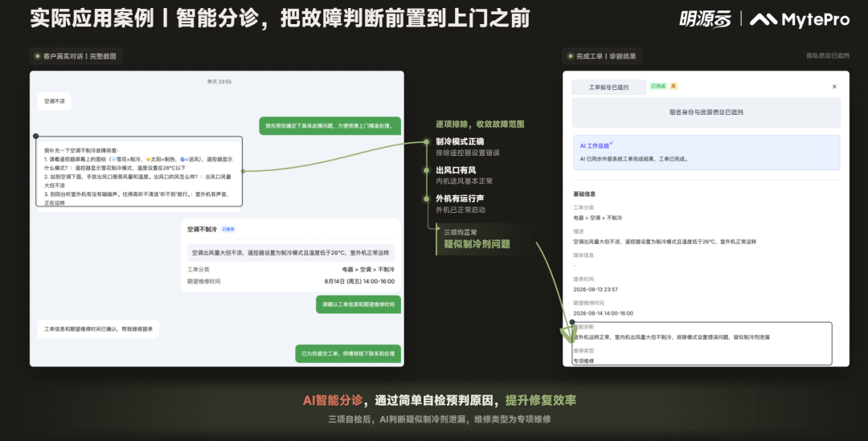Click the 明源云 logo

click(705, 19)
